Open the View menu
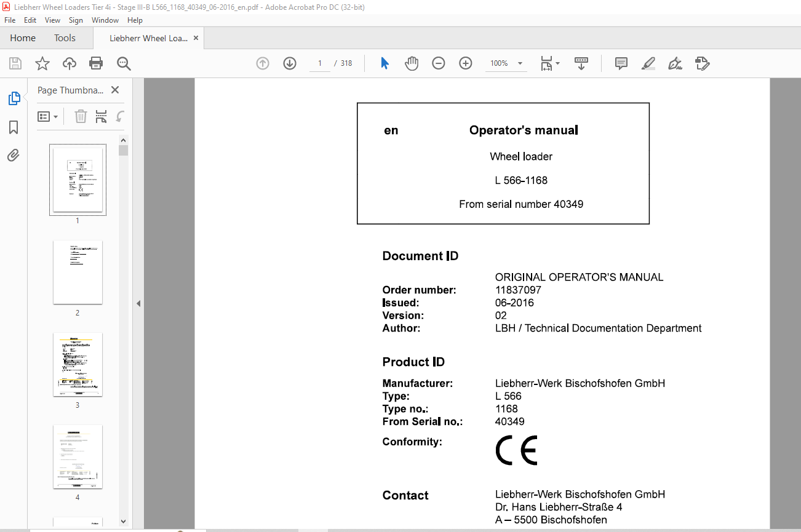 click(53, 20)
